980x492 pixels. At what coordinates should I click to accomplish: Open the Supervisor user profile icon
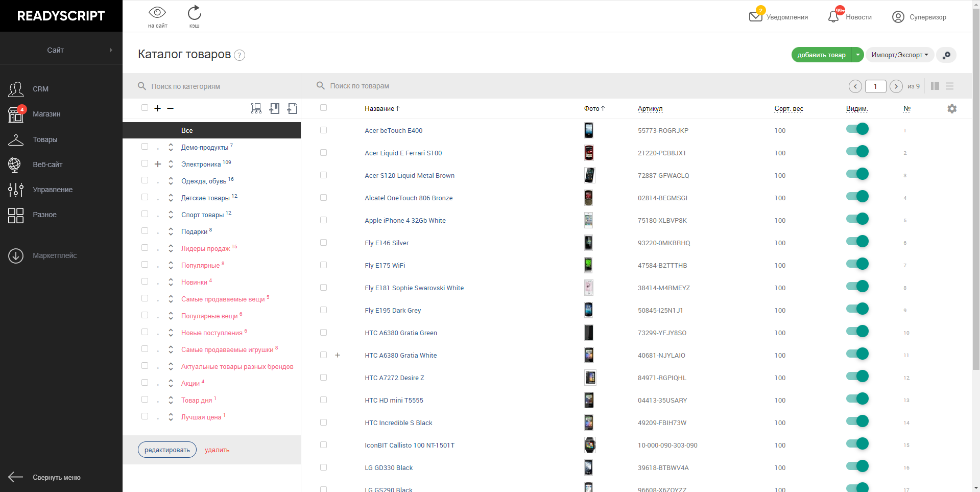(898, 17)
